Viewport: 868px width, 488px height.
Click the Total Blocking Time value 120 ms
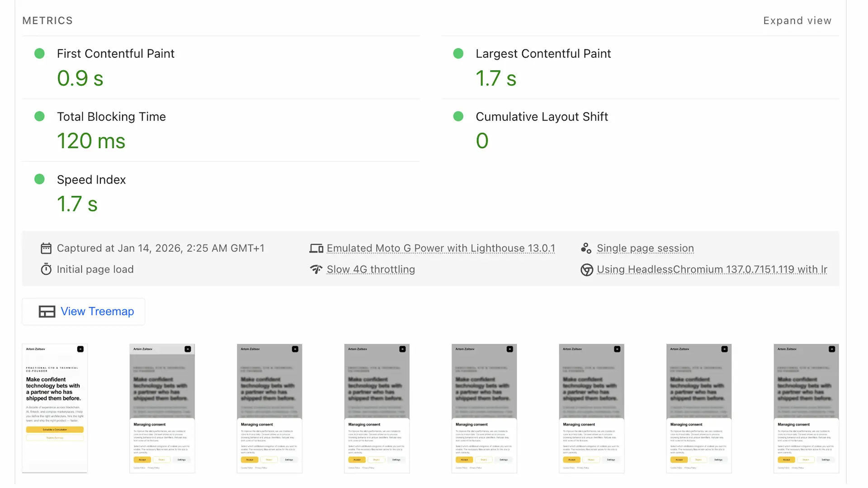coord(91,141)
